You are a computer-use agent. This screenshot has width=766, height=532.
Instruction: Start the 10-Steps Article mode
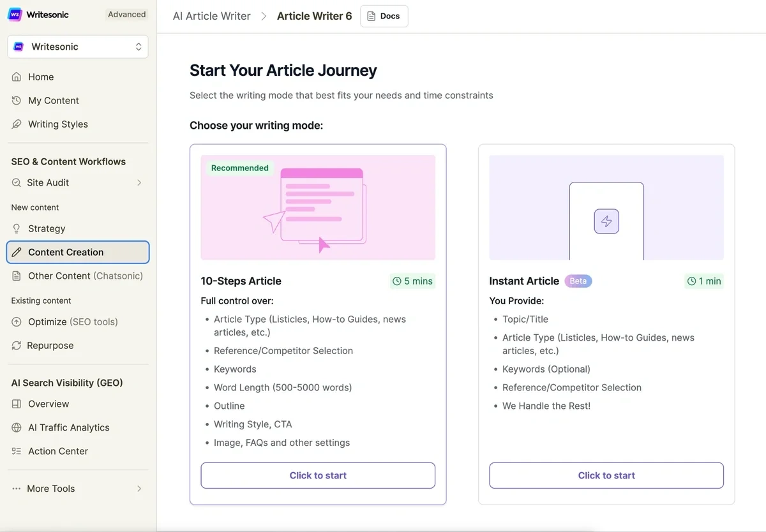point(318,475)
